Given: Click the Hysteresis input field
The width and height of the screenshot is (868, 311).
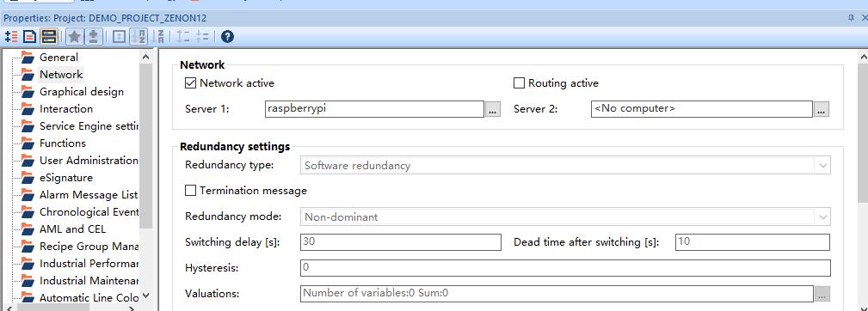Looking at the screenshot, I should coord(565,268).
